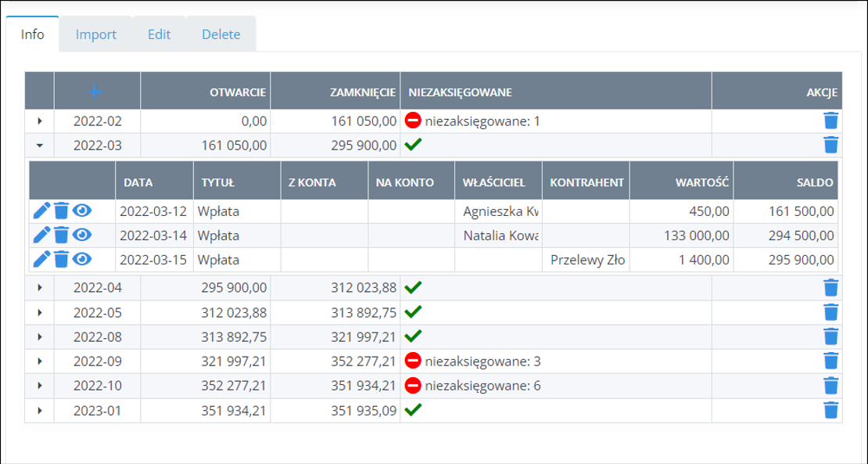Delete the 2022-02 period row
This screenshot has height=464, width=868.
pos(830,121)
